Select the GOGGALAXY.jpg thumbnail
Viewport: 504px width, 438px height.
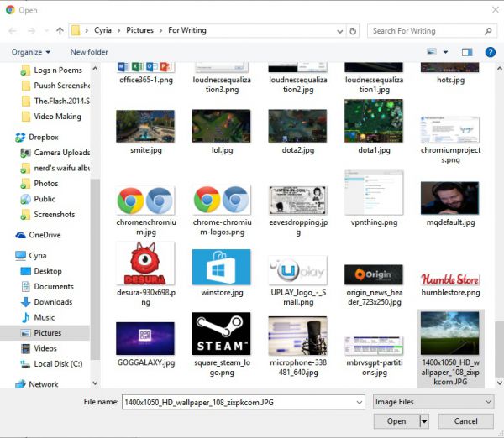click(x=145, y=338)
